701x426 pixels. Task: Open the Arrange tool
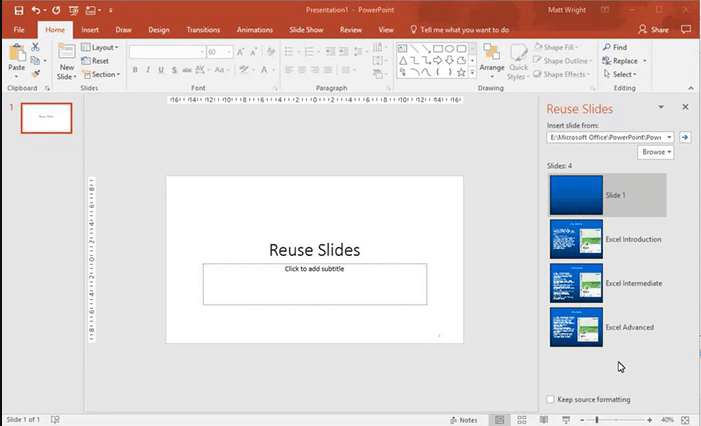[x=491, y=58]
